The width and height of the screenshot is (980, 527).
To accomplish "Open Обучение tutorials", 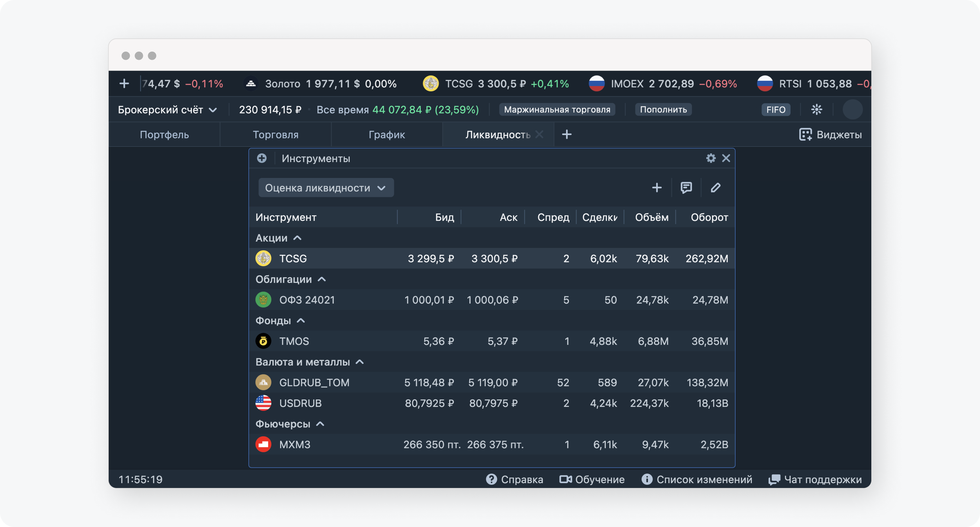I will [x=592, y=480].
